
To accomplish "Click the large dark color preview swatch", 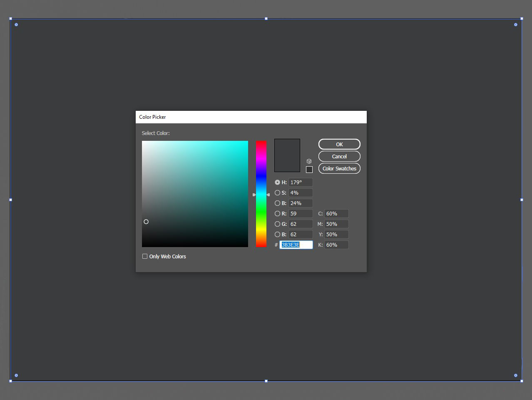I will (x=287, y=155).
